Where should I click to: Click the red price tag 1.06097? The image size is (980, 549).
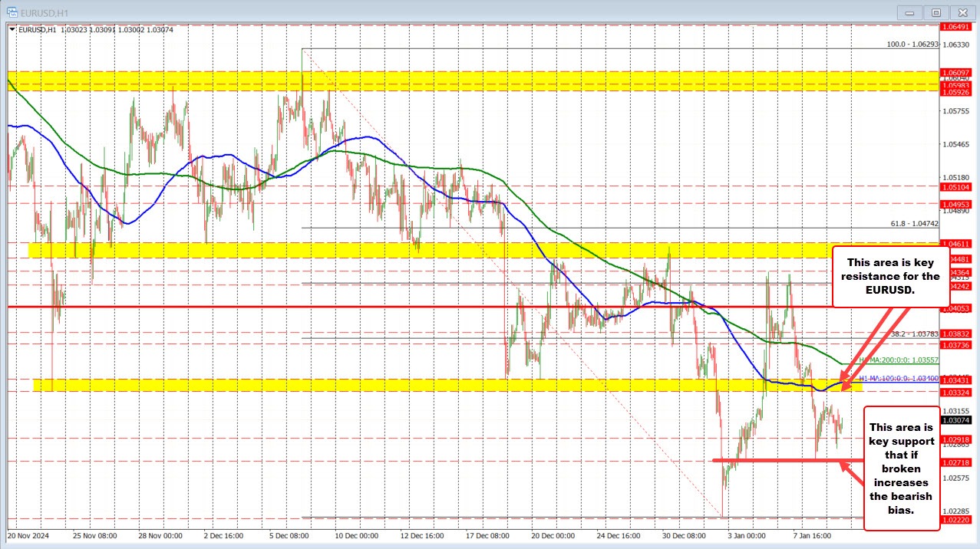957,72
